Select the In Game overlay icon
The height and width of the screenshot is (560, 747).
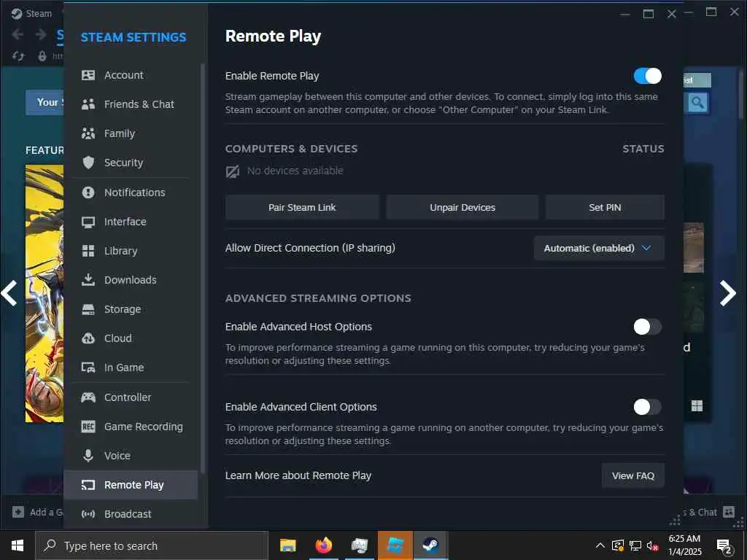click(x=88, y=367)
